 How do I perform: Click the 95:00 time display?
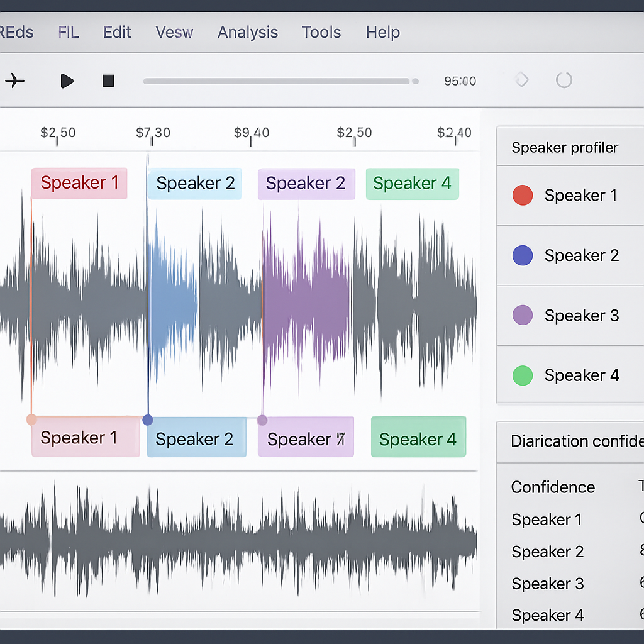[x=460, y=81]
